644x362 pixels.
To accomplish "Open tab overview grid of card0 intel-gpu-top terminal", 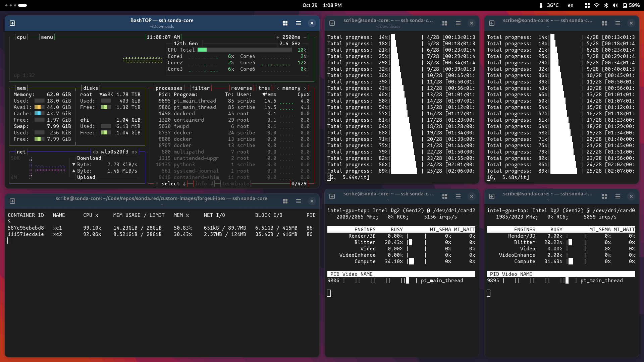I will pos(604,196).
